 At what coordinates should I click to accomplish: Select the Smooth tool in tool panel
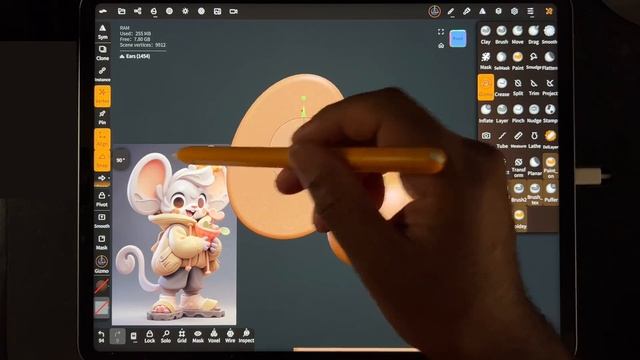[x=549, y=35]
